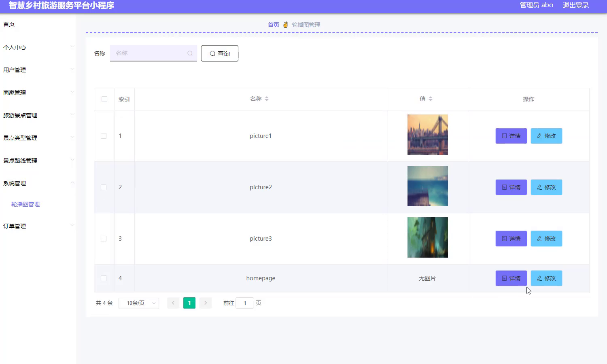This screenshot has height=364, width=607.
Task: Click the 查询 search button
Action: click(220, 53)
